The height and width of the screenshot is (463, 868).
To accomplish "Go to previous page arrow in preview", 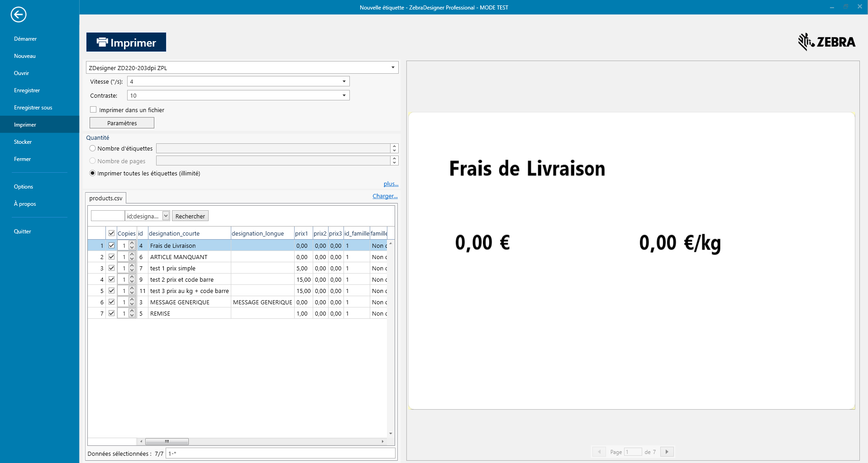I will click(x=599, y=452).
